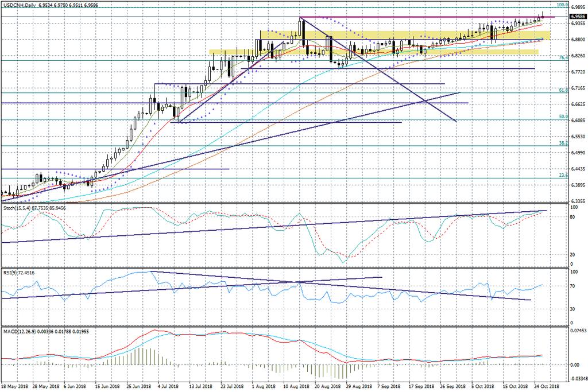
Task: Click the 24 Oct 2018 date label
Action: coord(547,386)
